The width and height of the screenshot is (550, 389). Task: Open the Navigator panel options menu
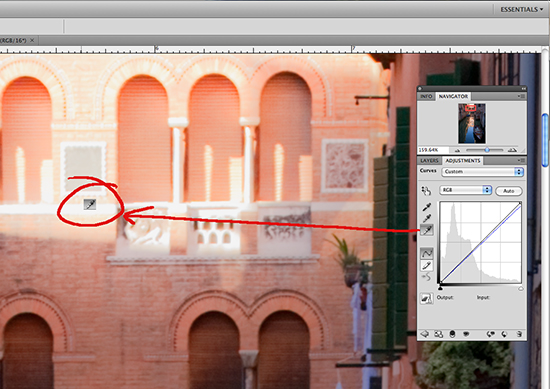521,96
